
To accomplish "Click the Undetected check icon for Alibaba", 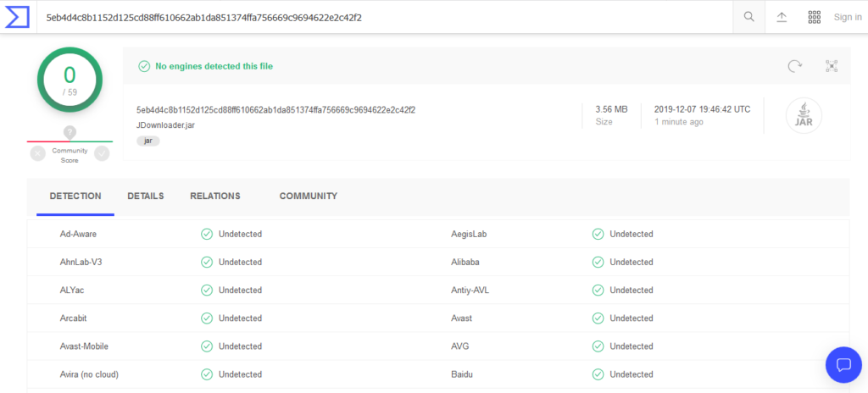I will coord(598,262).
